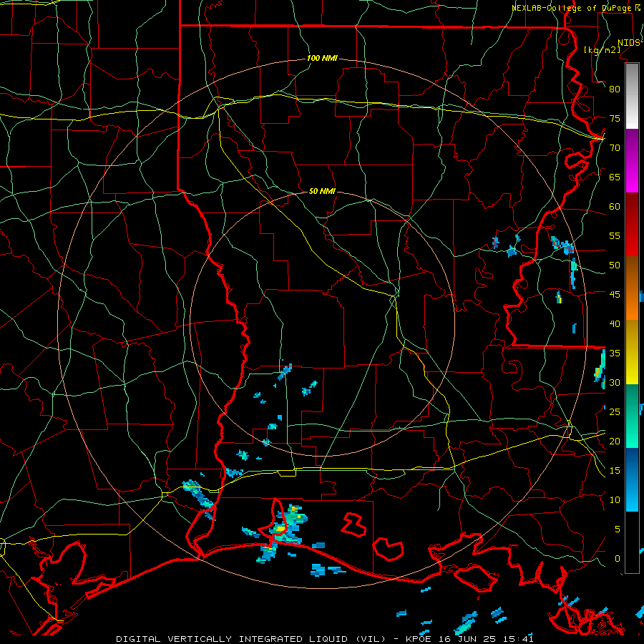The height and width of the screenshot is (644, 644).
Task: Pick the orange-brown segment of the color bar
Action: (x=632, y=288)
